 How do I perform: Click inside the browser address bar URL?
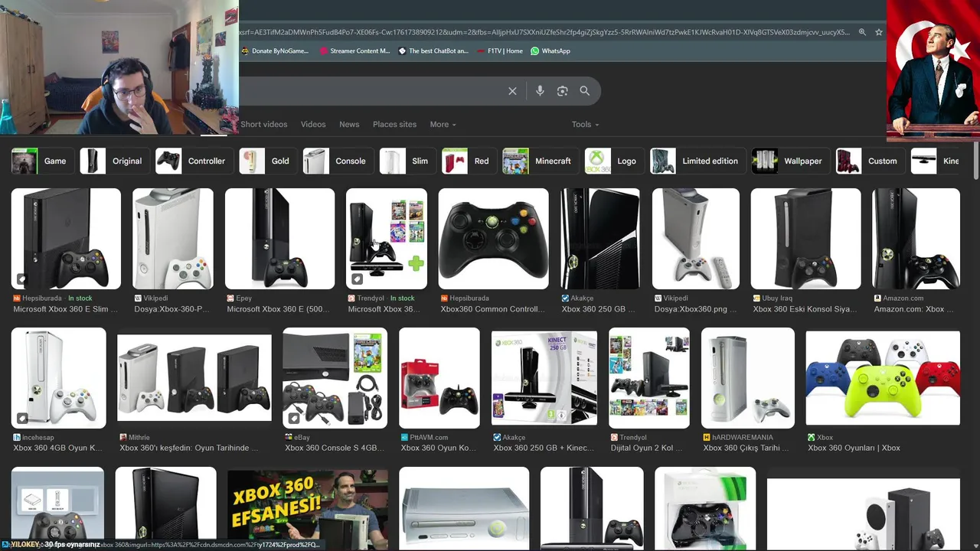(x=544, y=32)
